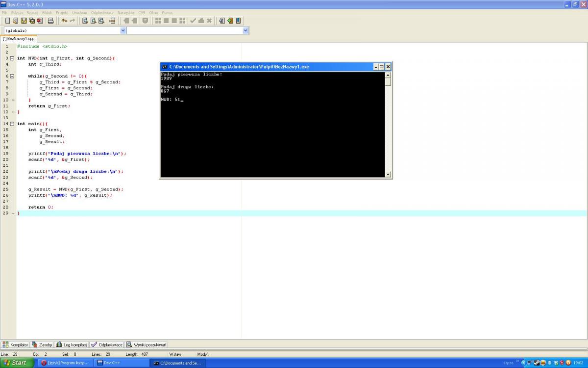Open the Narzędzia menu
The height and width of the screenshot is (368, 588).
coord(126,12)
